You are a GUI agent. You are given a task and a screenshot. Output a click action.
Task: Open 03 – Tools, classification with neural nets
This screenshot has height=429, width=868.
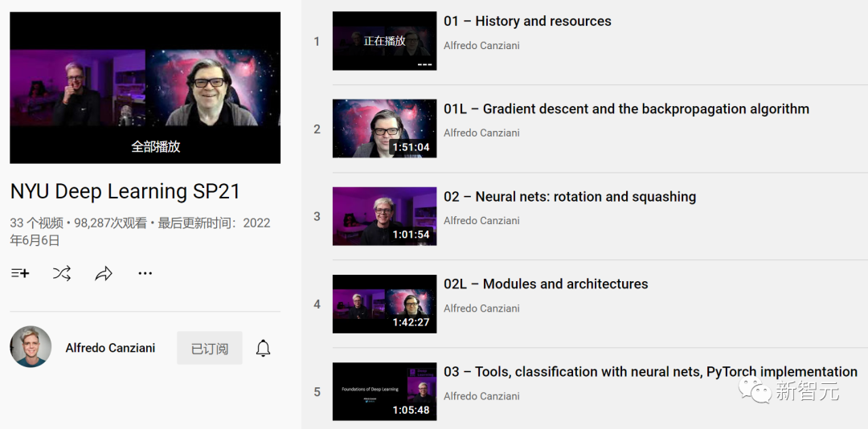(x=650, y=372)
